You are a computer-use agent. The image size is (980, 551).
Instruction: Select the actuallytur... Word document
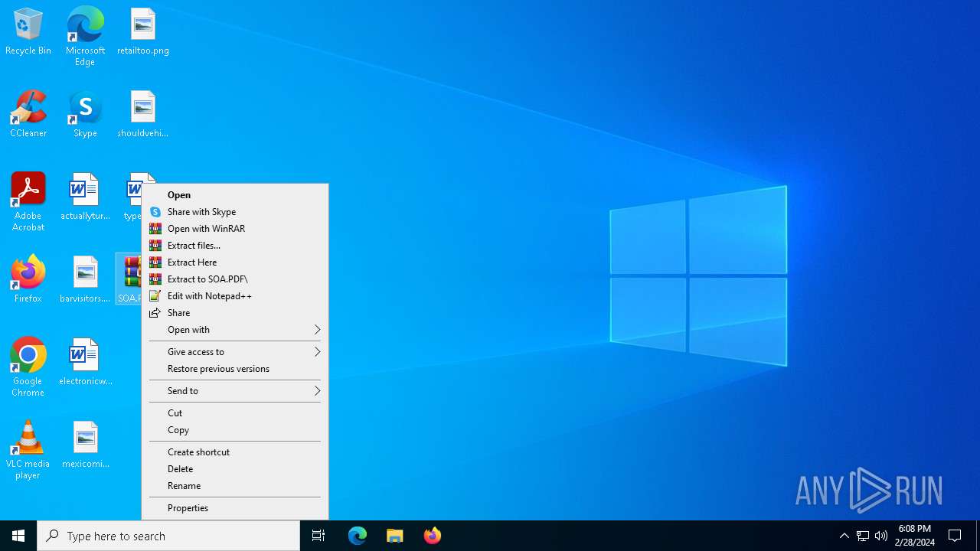(85, 197)
